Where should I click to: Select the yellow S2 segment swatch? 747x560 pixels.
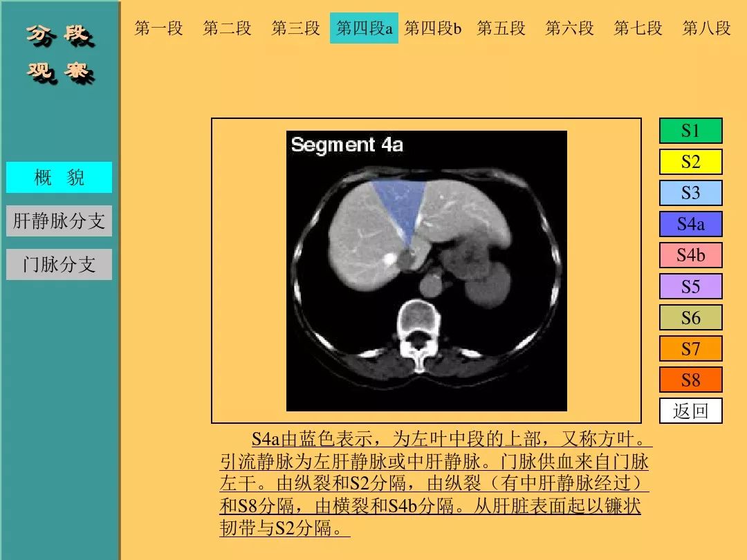pyautogui.click(x=690, y=162)
